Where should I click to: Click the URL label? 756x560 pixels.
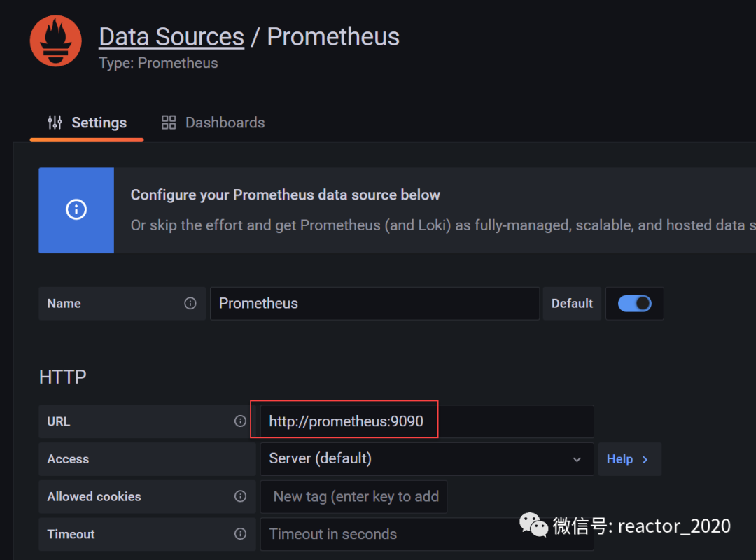pos(59,421)
